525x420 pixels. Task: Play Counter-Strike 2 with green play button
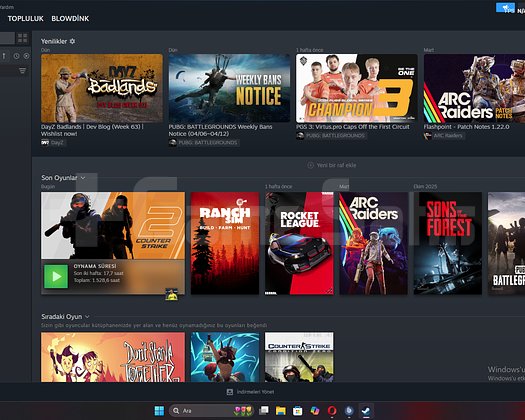point(56,276)
